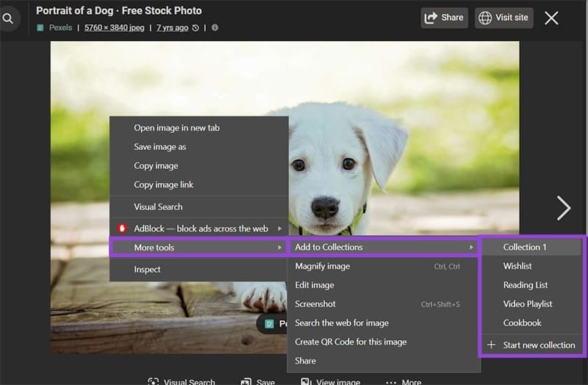
Task: Select Create QR Code for this image
Action: [350, 342]
